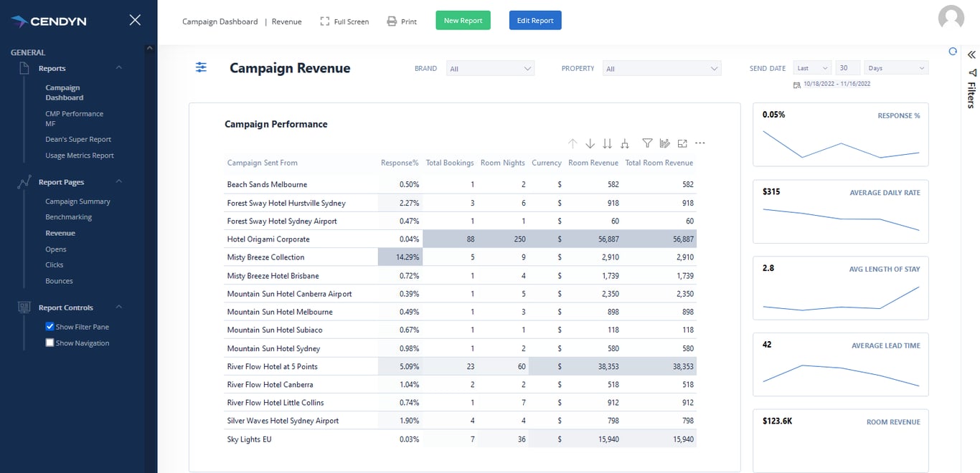Viewport: 980px width, 473px height.
Task: Open the Property dropdown
Action: pyautogui.click(x=661, y=69)
